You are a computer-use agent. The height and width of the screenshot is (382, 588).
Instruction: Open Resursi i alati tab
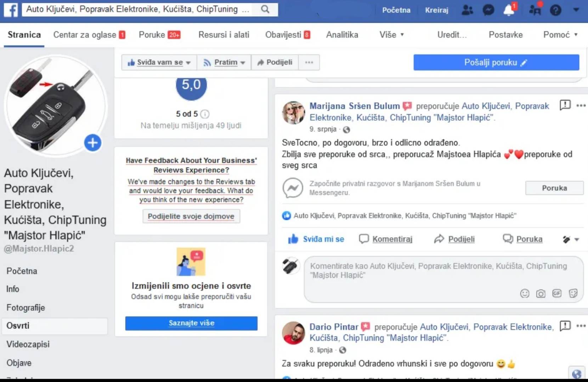(x=224, y=35)
